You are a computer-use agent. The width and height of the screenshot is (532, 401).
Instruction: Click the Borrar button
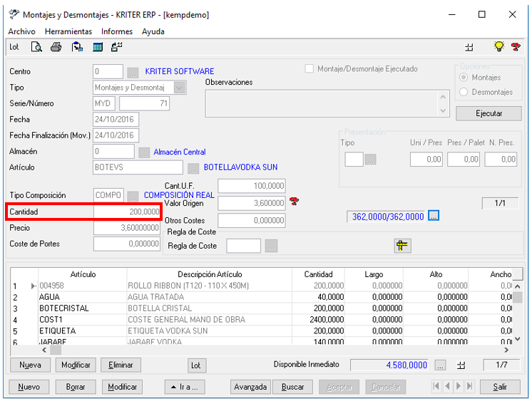click(x=76, y=387)
